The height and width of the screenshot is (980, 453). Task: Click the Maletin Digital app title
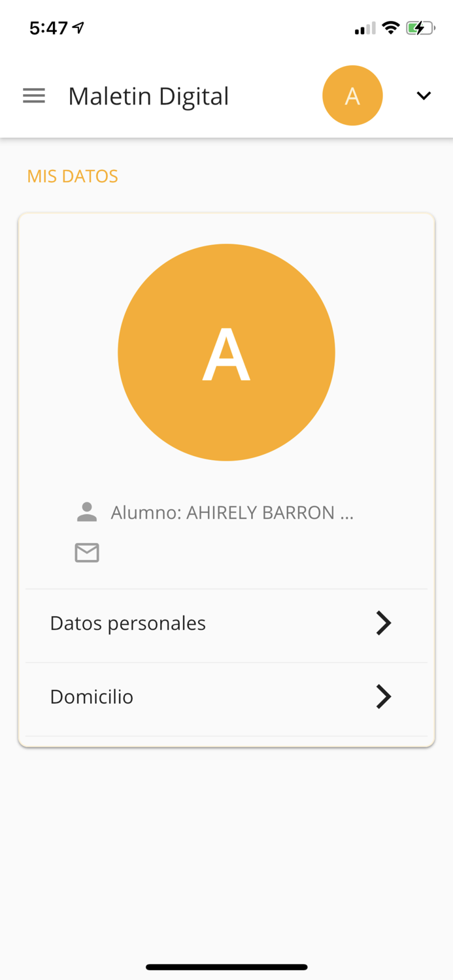(148, 96)
